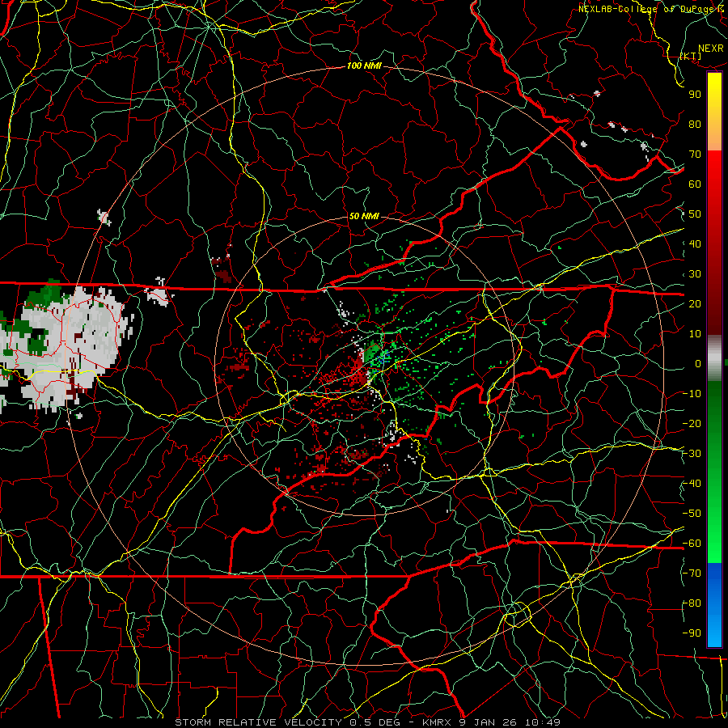Click the 60 label on the velocity scale

pos(695,184)
